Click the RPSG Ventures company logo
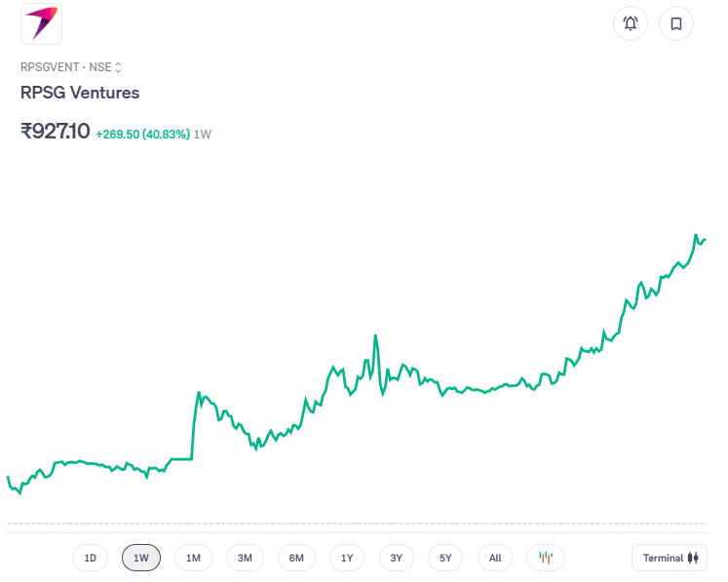The height and width of the screenshot is (582, 728). tap(41, 23)
